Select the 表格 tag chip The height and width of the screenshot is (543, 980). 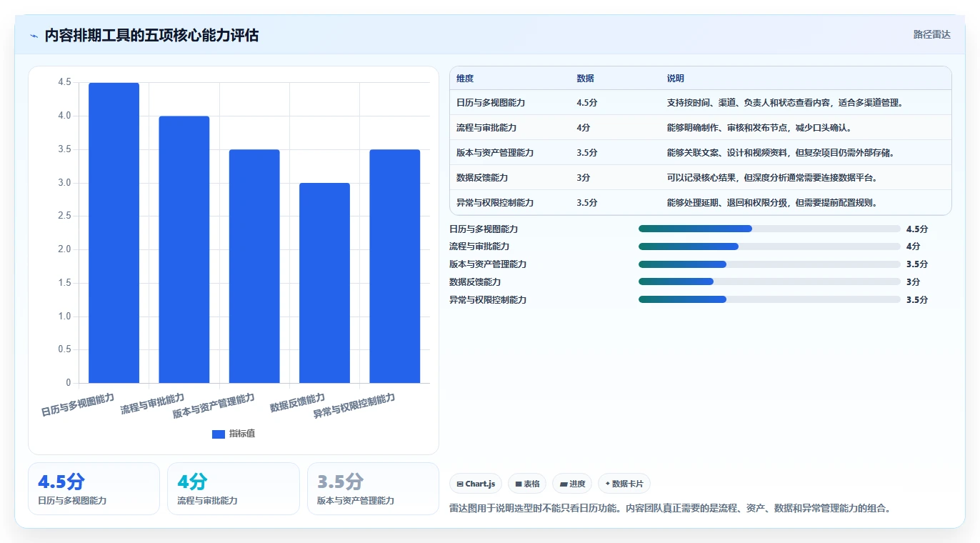pos(527,484)
